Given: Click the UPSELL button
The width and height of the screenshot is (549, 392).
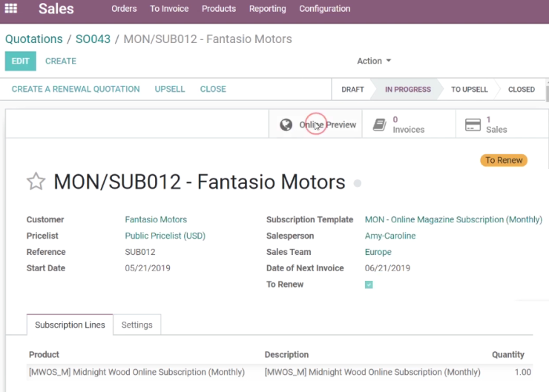Looking at the screenshot, I should 170,89.
